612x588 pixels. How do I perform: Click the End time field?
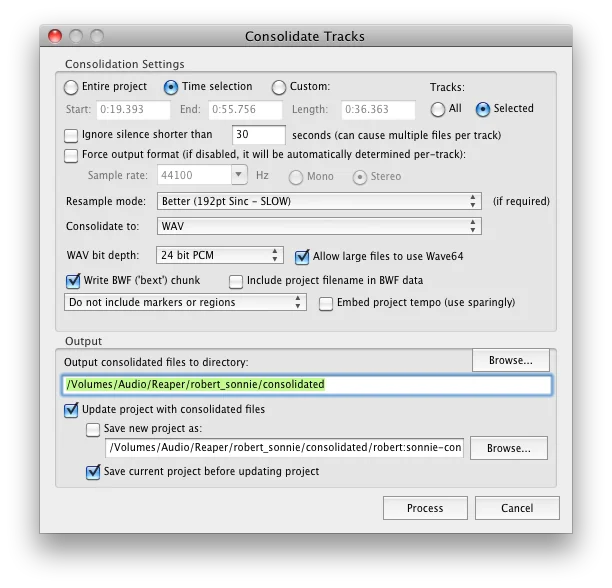tap(245, 110)
